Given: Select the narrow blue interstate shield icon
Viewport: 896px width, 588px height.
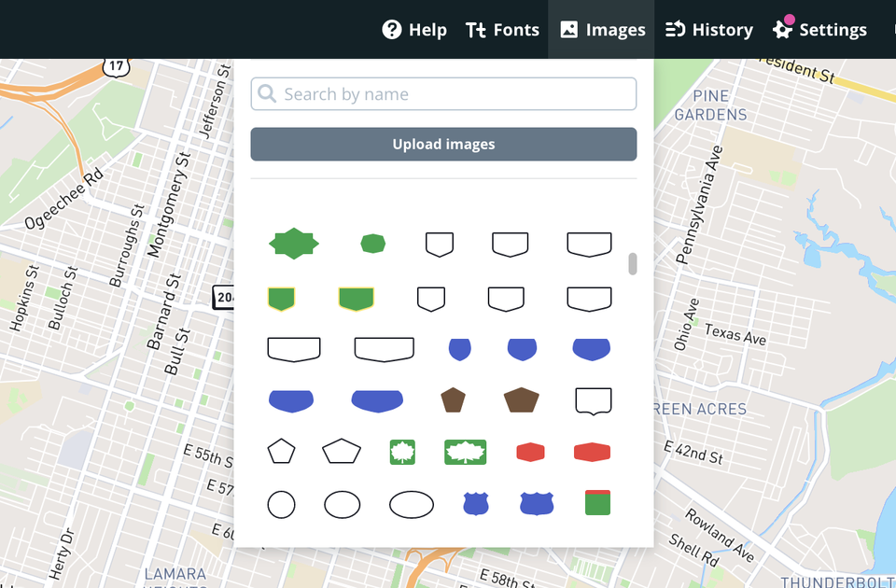Looking at the screenshot, I should [476, 504].
